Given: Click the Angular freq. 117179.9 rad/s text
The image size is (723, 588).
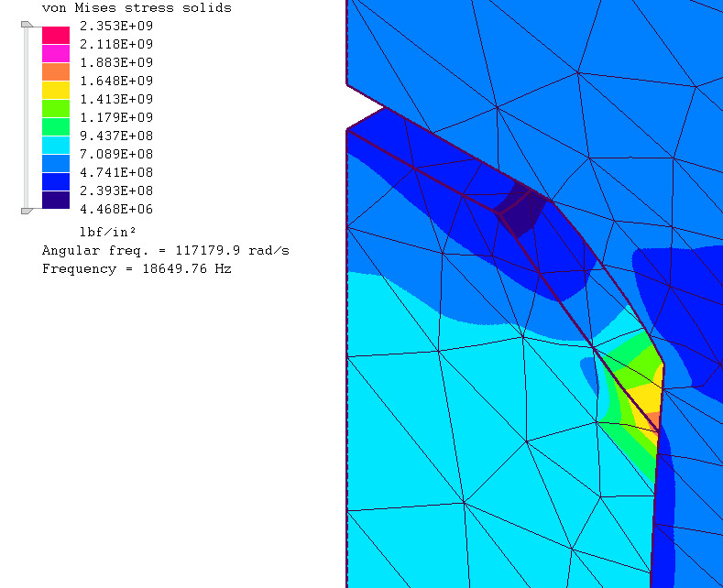Looking at the screenshot, I should click(166, 251).
